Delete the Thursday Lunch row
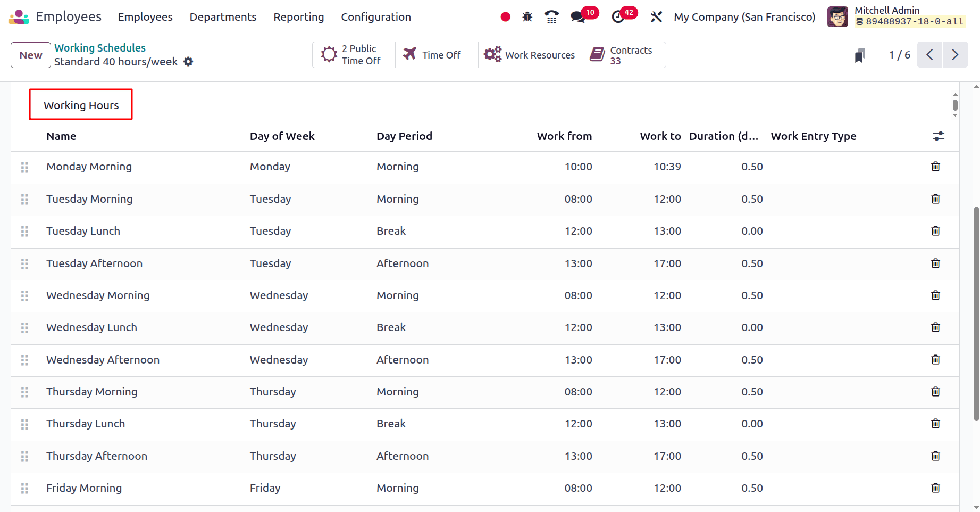 tap(935, 424)
